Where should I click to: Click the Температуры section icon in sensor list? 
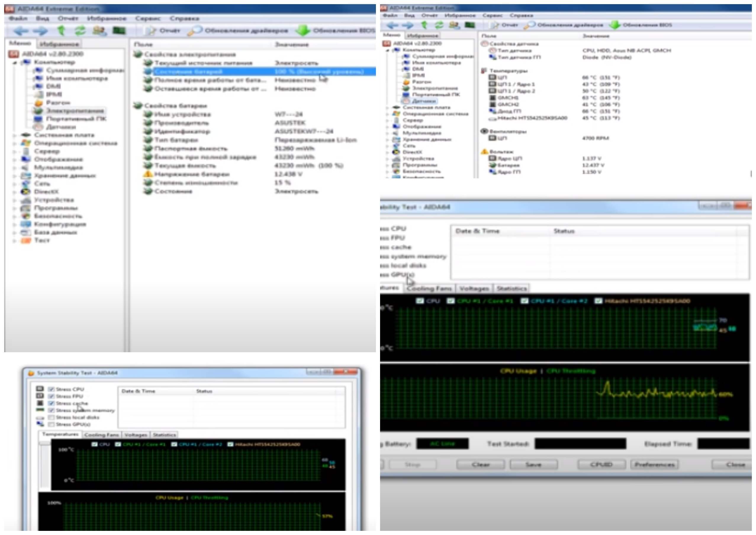(x=484, y=71)
